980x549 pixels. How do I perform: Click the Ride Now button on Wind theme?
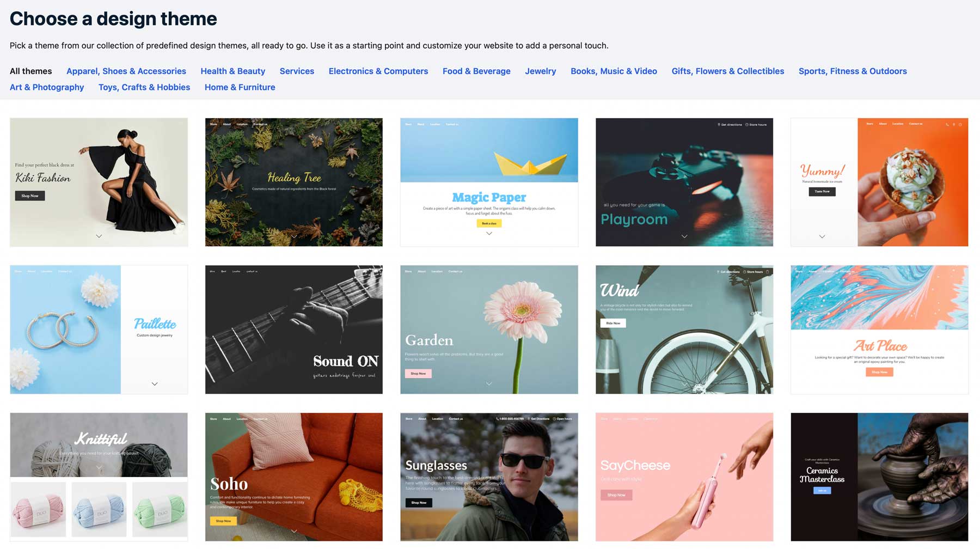pos(613,323)
